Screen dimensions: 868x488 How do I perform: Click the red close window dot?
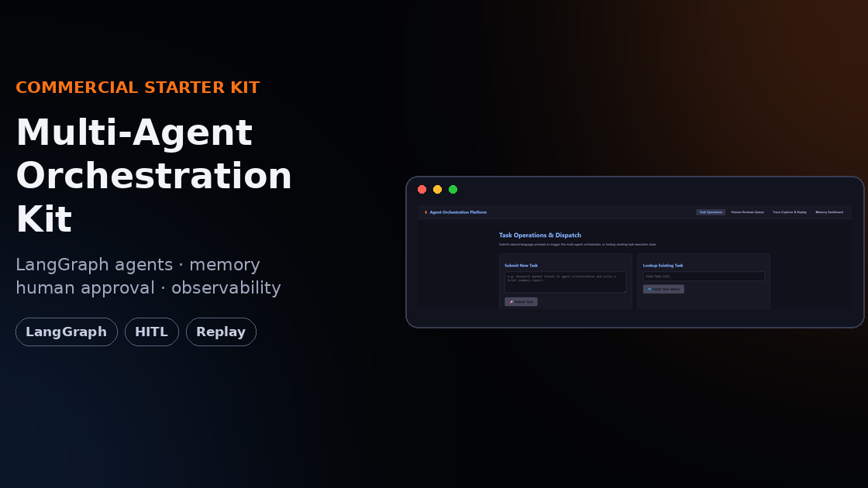tap(422, 189)
